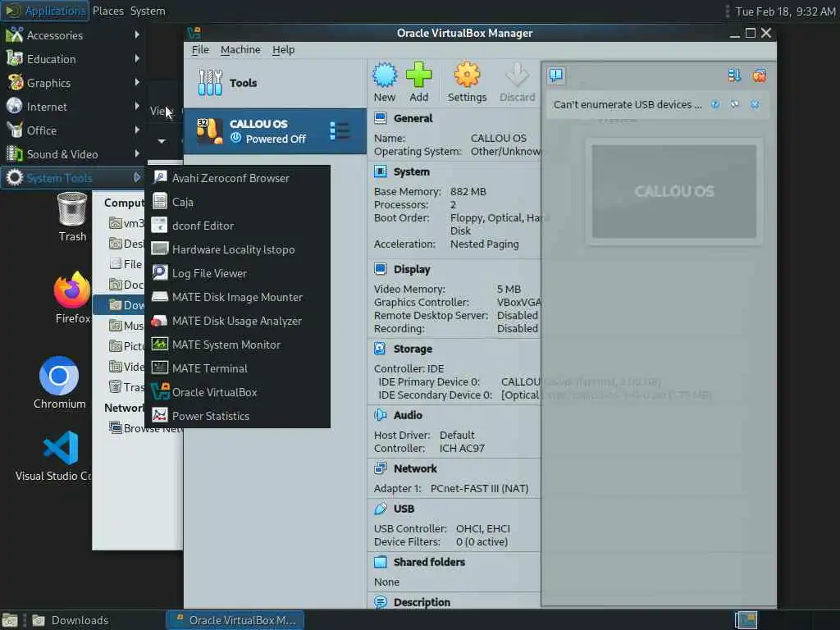
Task: Click the General section icon
Action: [x=380, y=118]
